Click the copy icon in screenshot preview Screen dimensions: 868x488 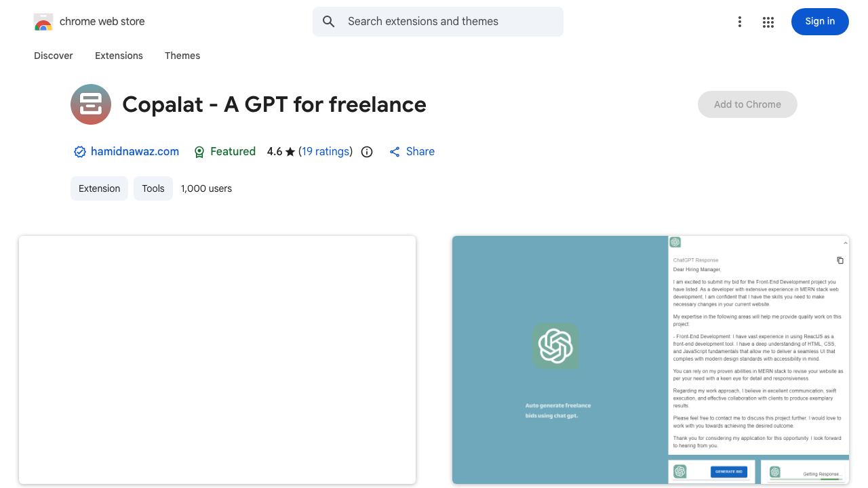(x=840, y=260)
